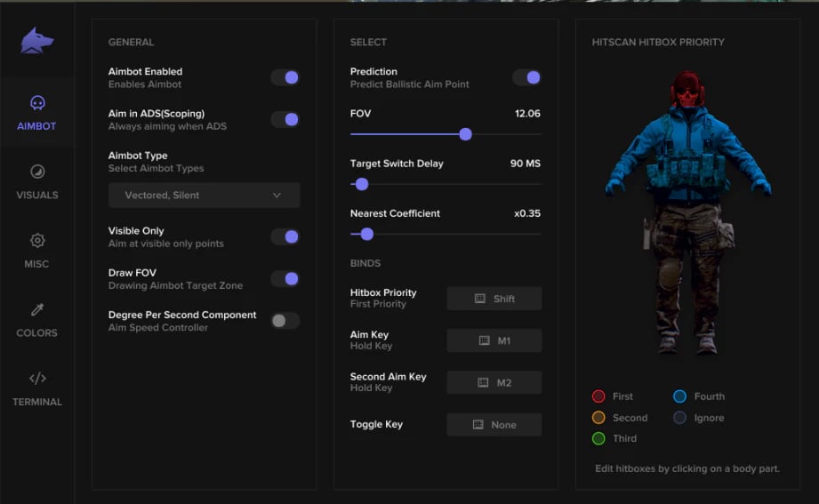
Task: Open the Aimbot Type dropdown
Action: [205, 196]
